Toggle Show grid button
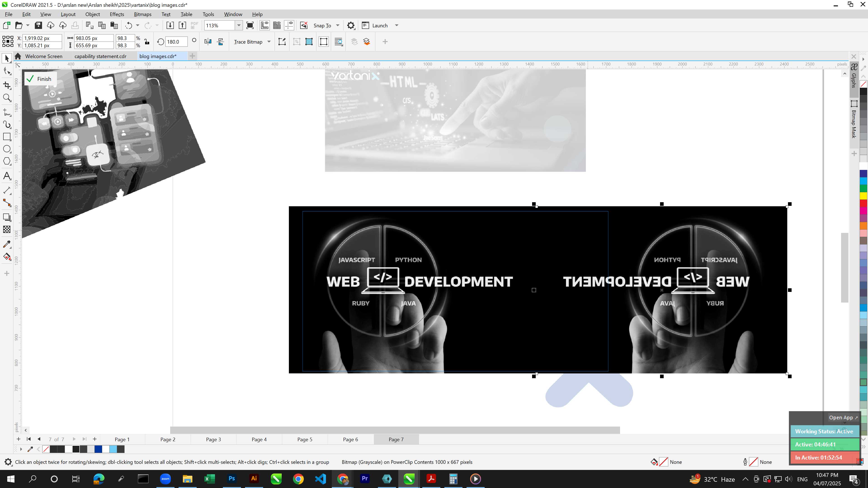This screenshot has height=488, width=868. [x=277, y=26]
